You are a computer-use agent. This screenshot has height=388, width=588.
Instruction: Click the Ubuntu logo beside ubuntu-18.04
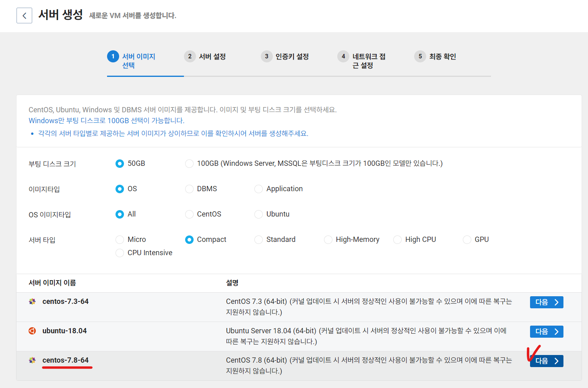(33, 330)
